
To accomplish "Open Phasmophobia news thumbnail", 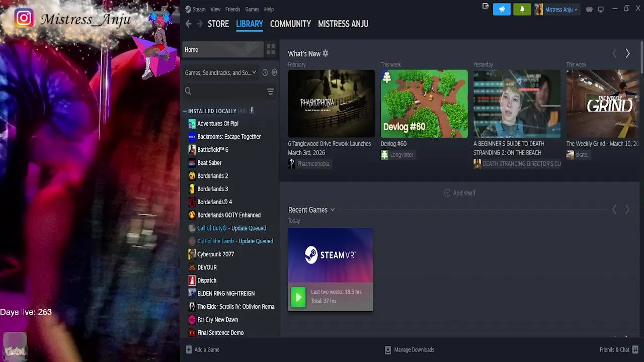I will (x=331, y=104).
